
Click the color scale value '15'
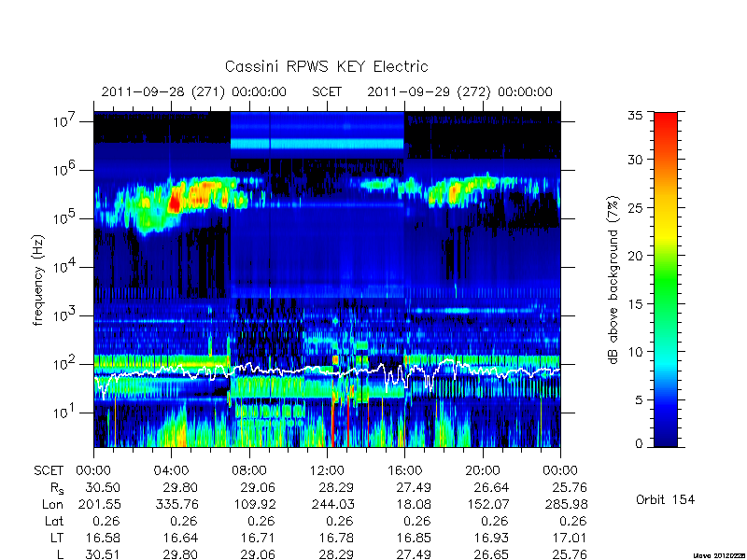tap(635, 303)
